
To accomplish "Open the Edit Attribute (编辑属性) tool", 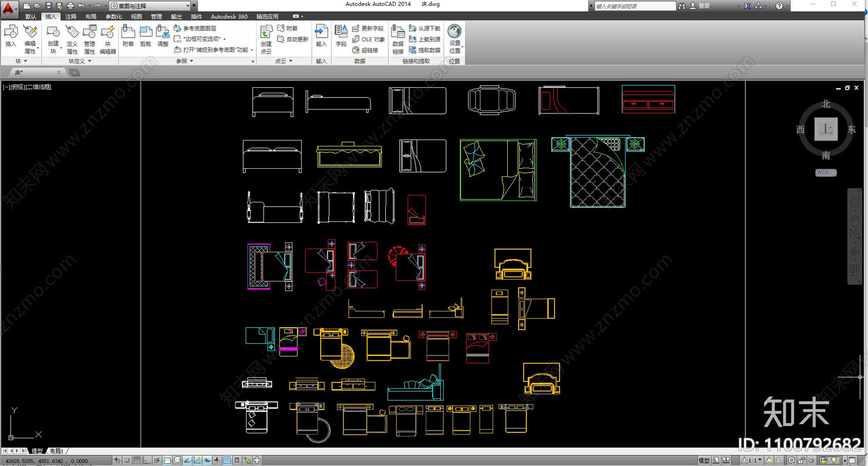I will tap(30, 39).
